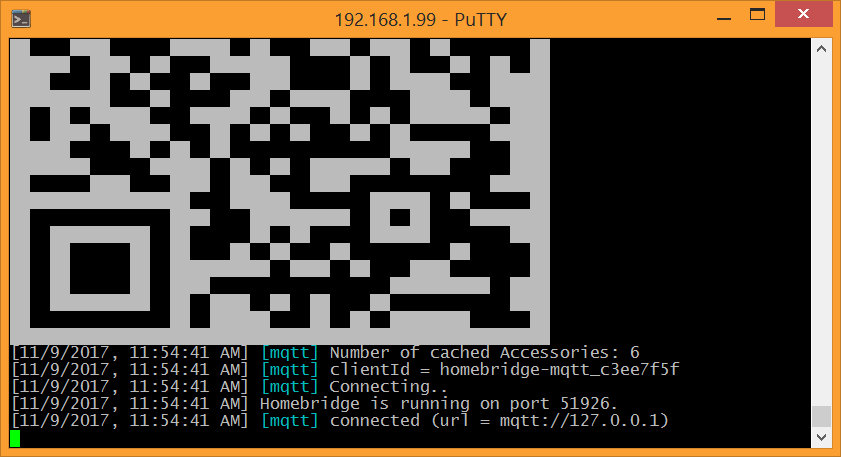The width and height of the screenshot is (841, 457).
Task: Click 'Homebridge is running on port 51926.'
Action: (x=439, y=403)
